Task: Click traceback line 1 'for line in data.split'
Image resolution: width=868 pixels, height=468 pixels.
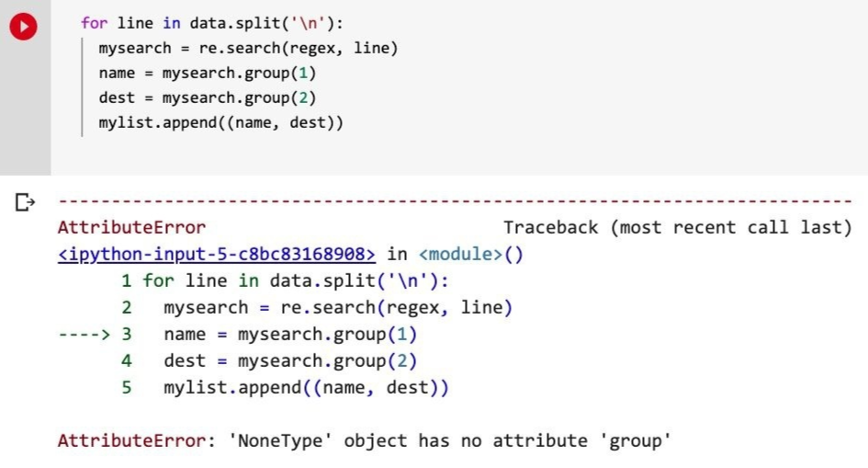Action: pos(296,281)
